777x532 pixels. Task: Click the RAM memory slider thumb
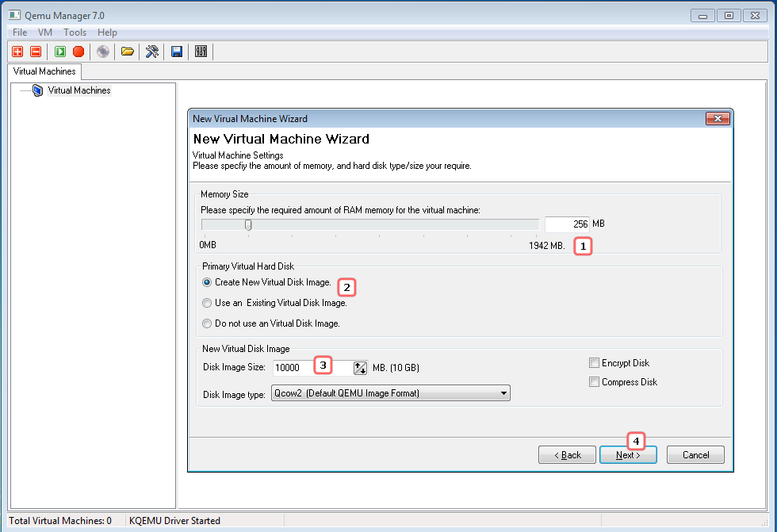[248, 225]
